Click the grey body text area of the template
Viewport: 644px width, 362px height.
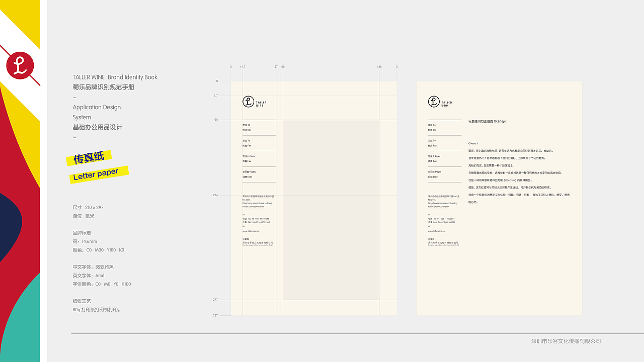click(331, 210)
